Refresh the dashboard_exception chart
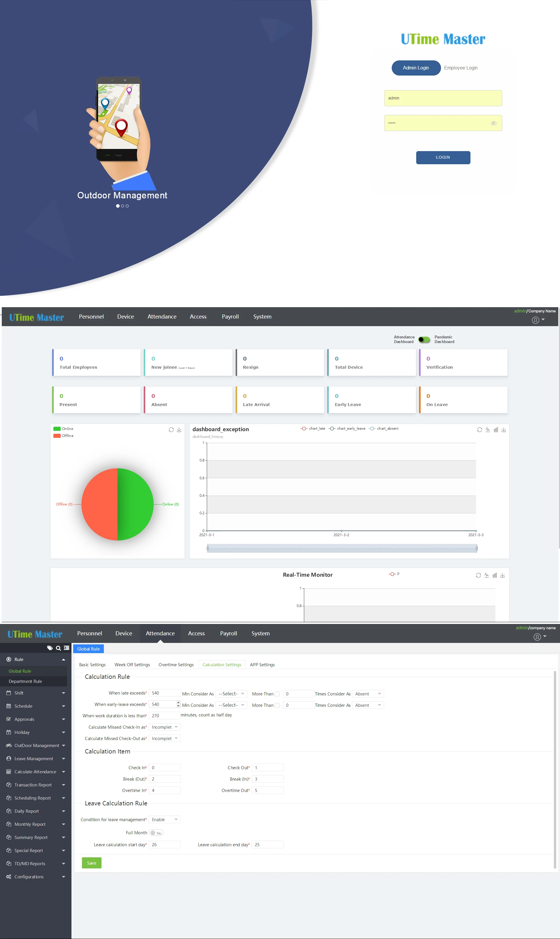This screenshot has width=560, height=939. [479, 429]
